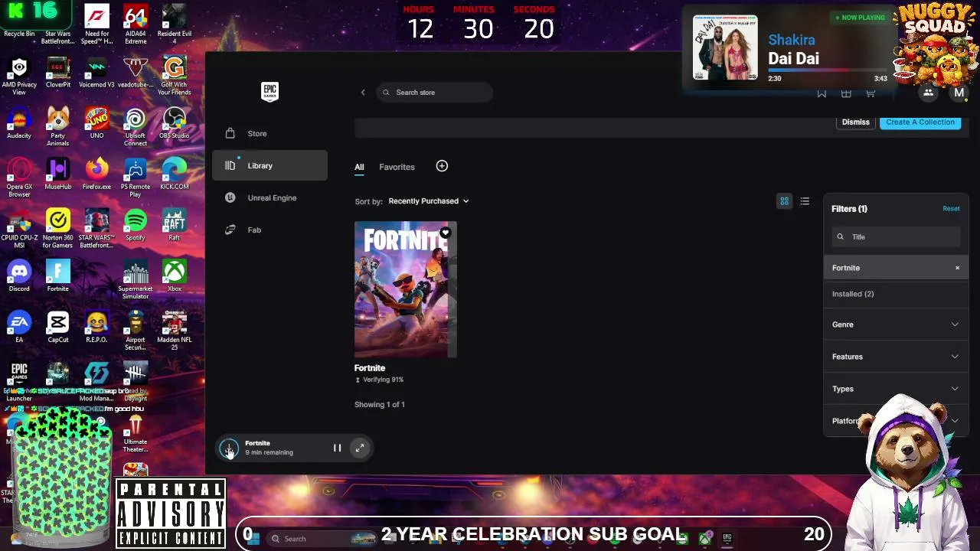Open Airport Security desktop shortcut
The image size is (980, 551).
pos(136,331)
